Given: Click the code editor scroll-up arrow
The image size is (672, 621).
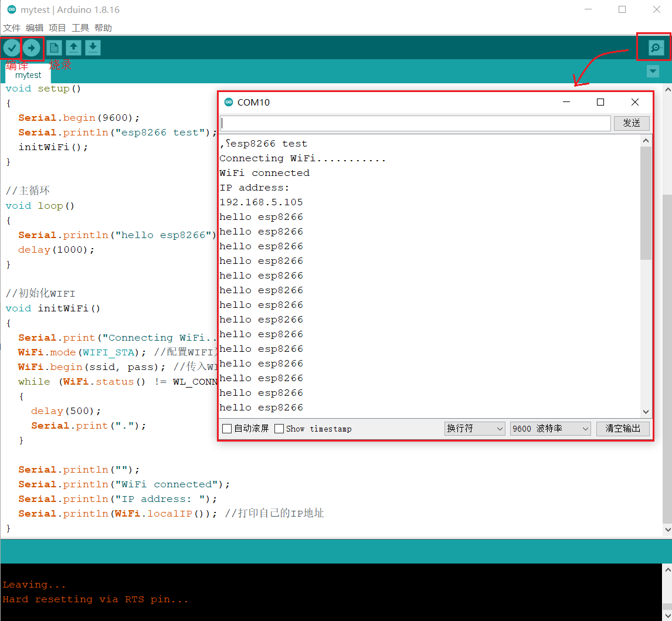Looking at the screenshot, I should 667,90.
